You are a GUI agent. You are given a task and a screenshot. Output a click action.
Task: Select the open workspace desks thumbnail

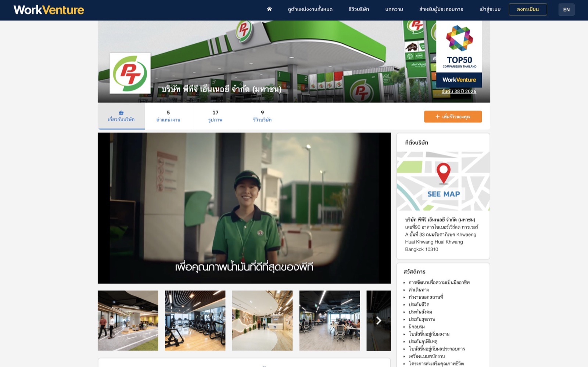coord(330,321)
